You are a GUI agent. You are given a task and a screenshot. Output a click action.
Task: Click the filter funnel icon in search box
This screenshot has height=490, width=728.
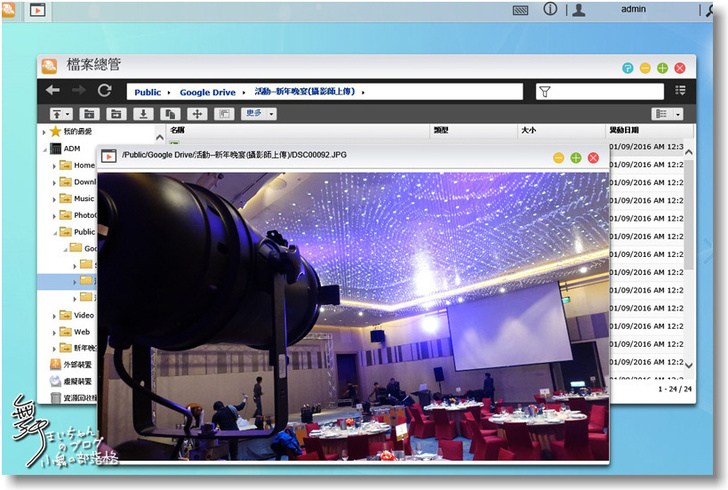point(545,92)
